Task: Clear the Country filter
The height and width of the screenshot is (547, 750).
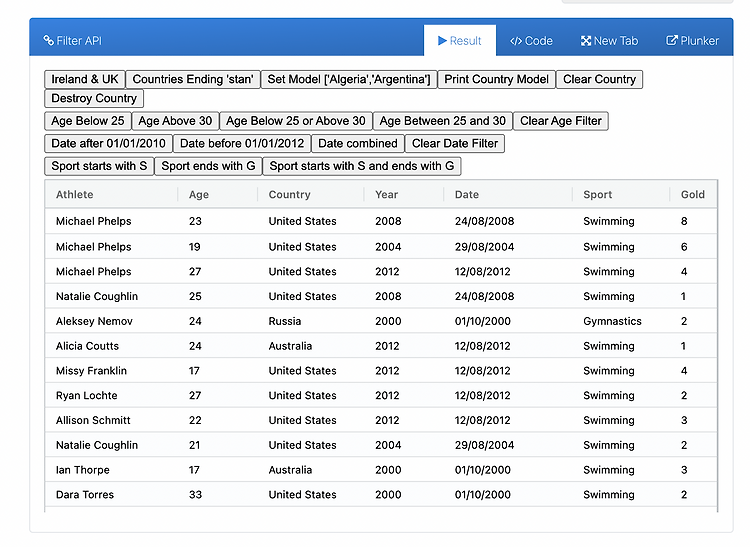Action: pos(599,79)
